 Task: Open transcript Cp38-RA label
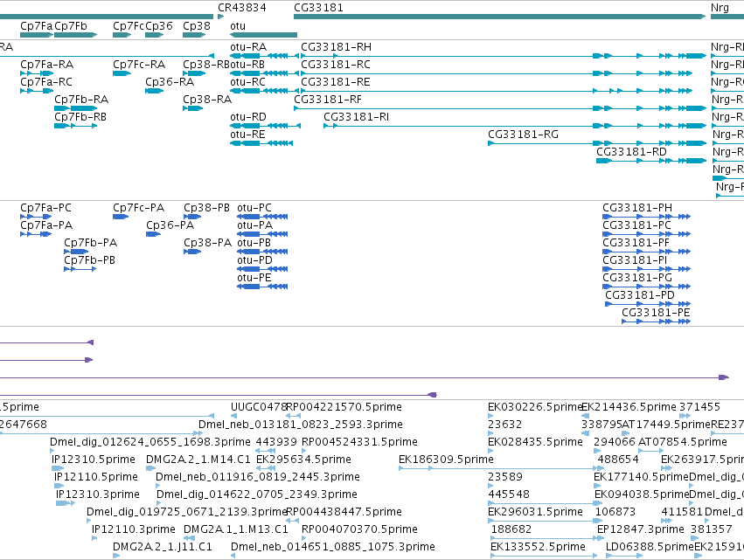pyautogui.click(x=207, y=100)
